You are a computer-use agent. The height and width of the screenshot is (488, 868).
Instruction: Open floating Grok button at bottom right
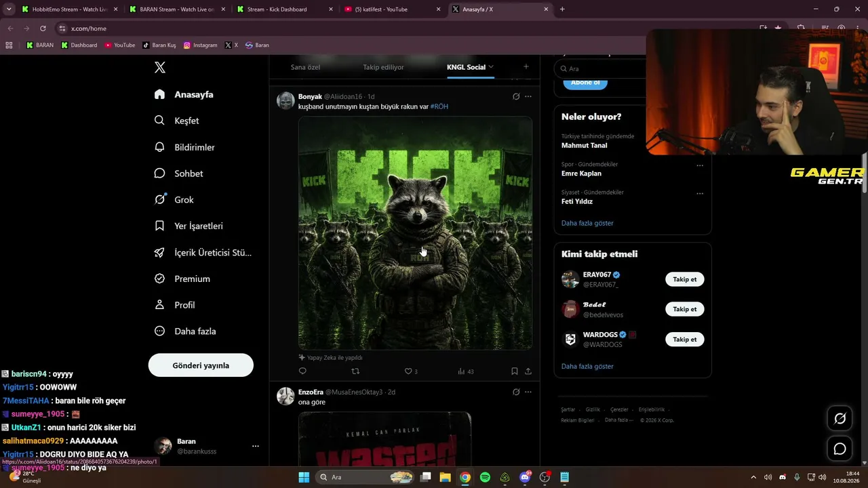pos(840,419)
